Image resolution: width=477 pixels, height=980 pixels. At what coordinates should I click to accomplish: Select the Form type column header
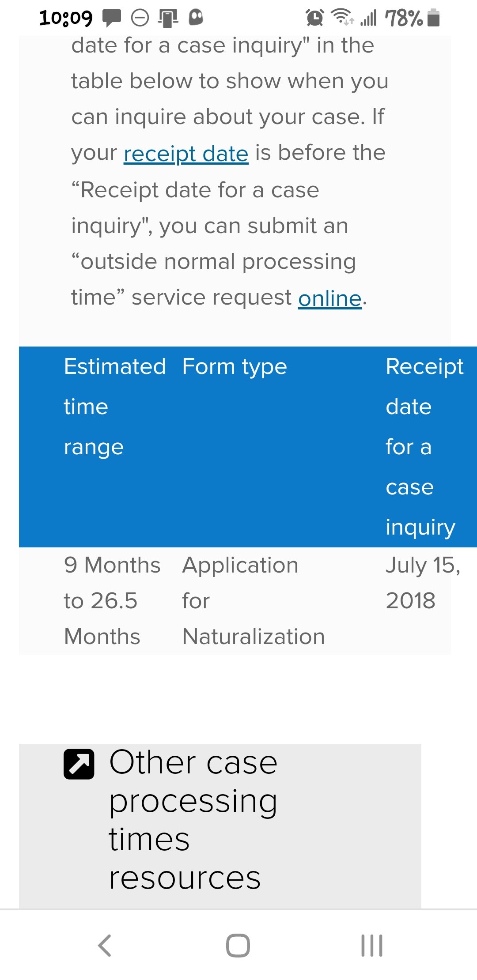coord(235,367)
